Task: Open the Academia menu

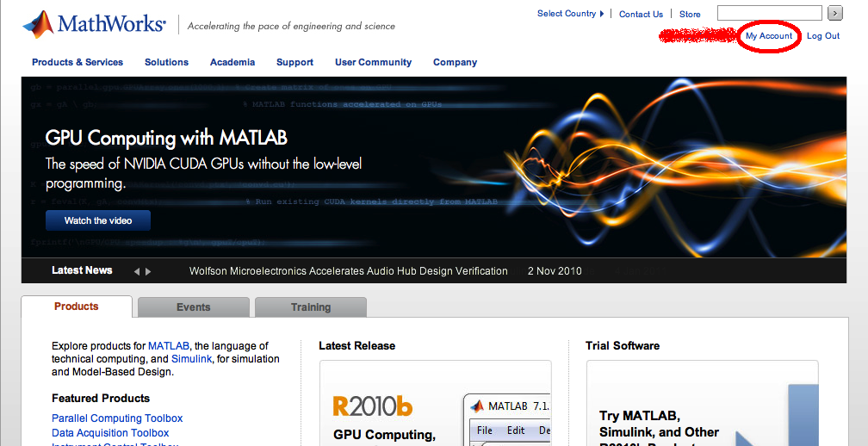Action: 232,62
